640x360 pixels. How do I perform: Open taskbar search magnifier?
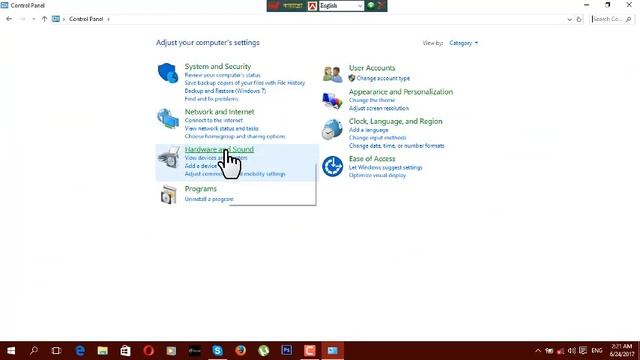point(33,351)
